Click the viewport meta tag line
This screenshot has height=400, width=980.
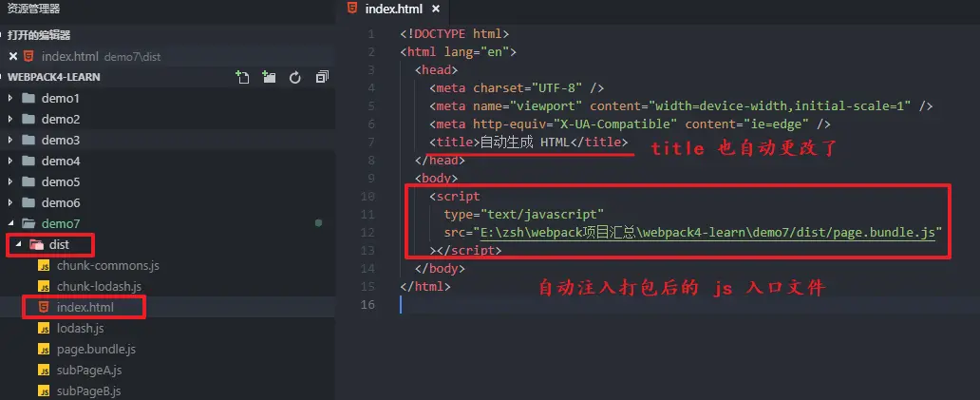(681, 106)
